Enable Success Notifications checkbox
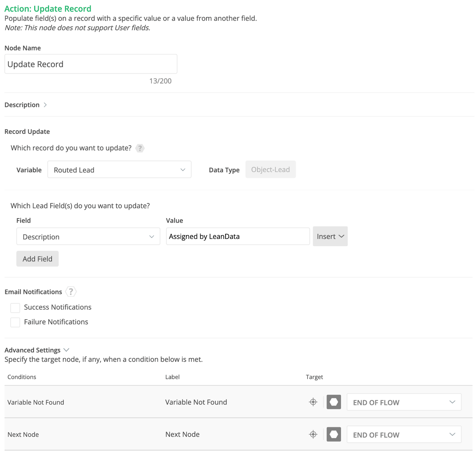 pos(15,308)
